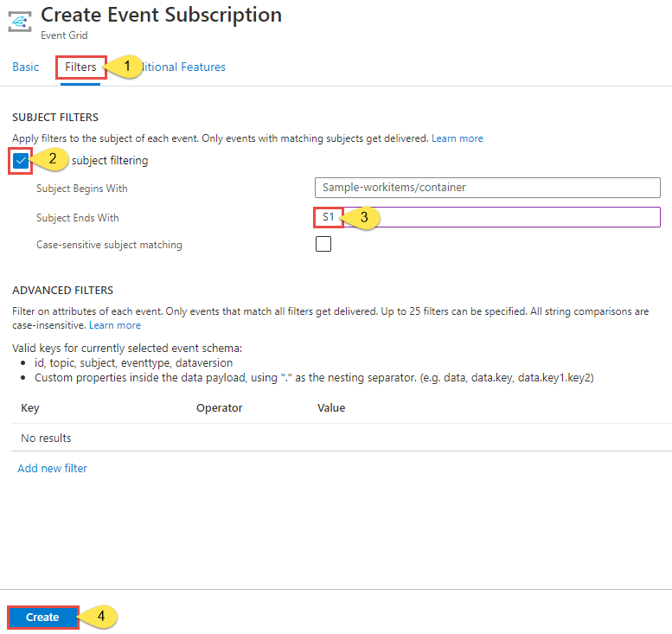Switch to the Basic tab
The image size is (672, 634).
pos(26,67)
